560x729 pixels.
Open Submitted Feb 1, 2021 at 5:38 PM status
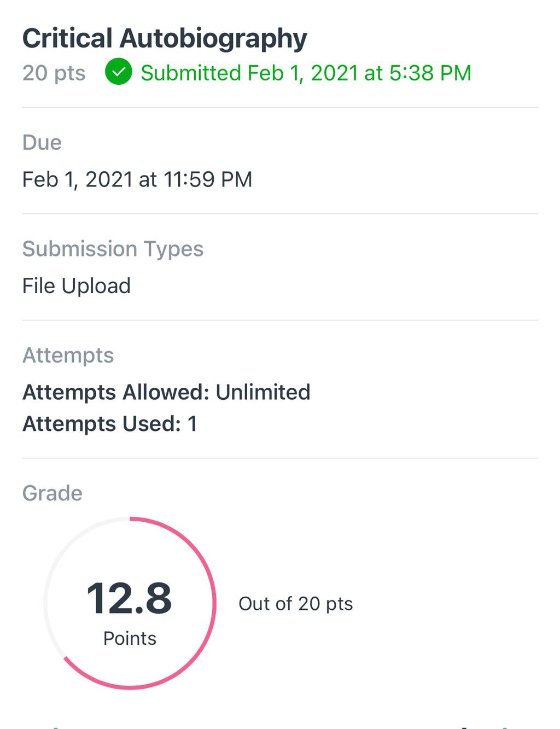(306, 73)
